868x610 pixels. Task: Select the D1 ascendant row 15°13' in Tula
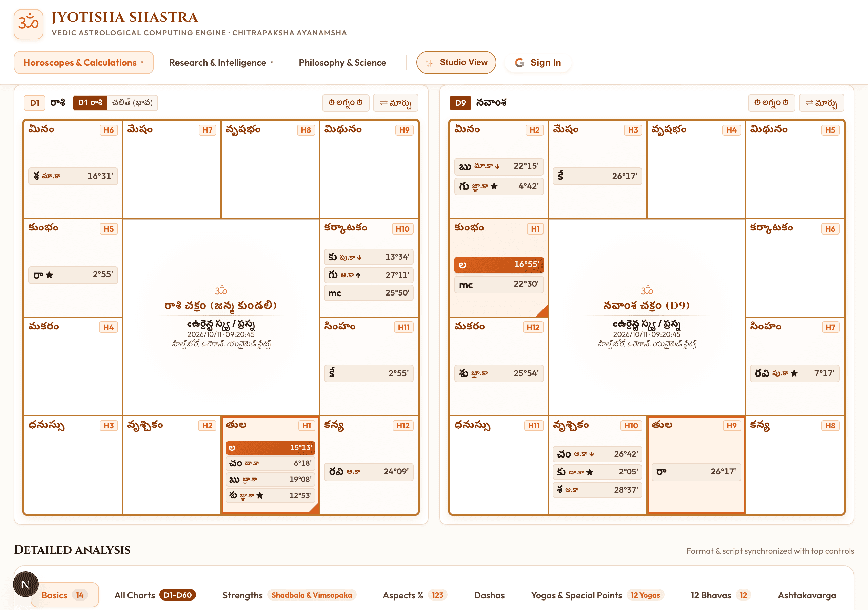(270, 447)
